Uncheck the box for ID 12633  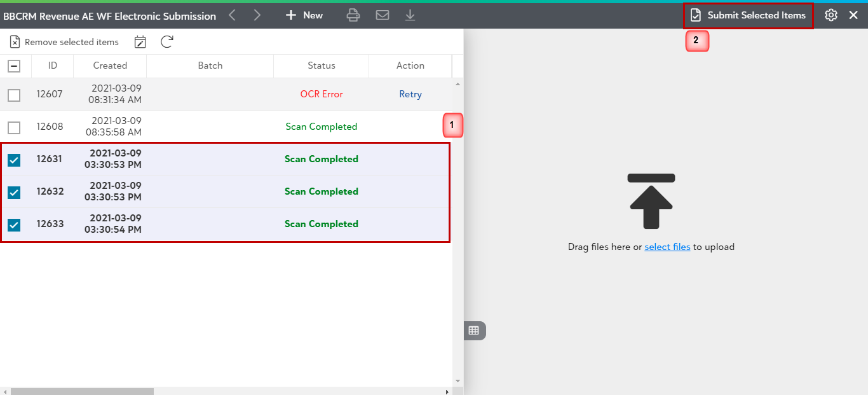coord(14,225)
